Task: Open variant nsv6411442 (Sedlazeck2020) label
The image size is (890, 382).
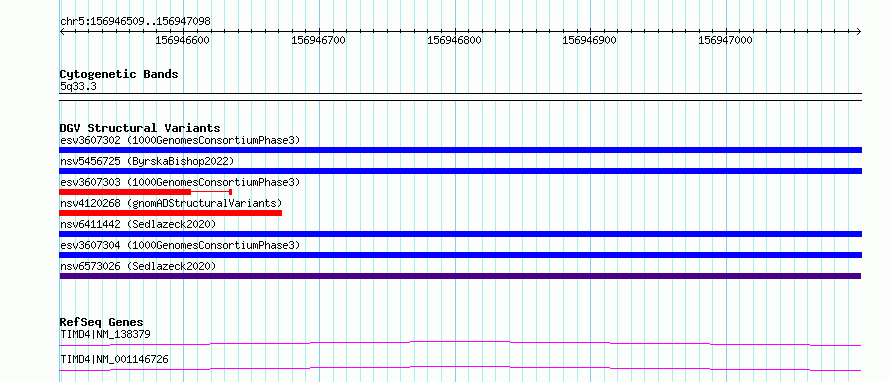Action: point(138,224)
